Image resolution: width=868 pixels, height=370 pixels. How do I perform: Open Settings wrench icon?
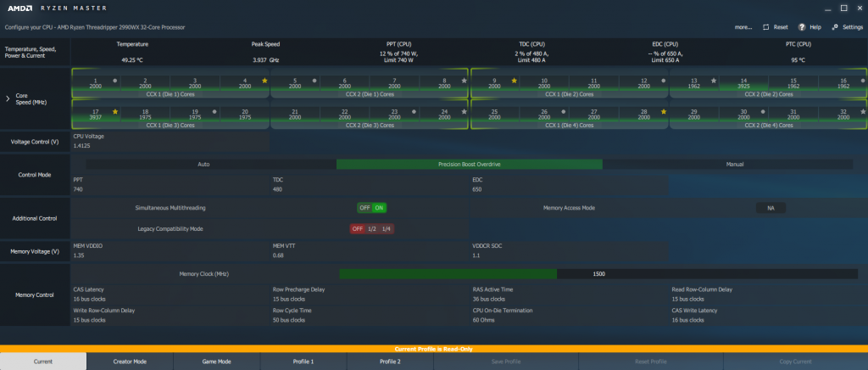[835, 27]
